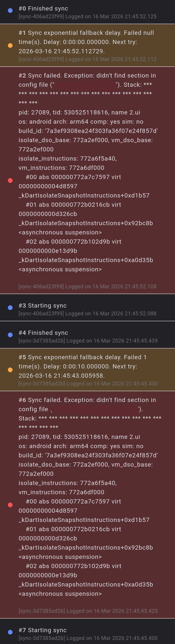Screen dimensions: 175x644
Task: Click the blue dot beside #4 Finished sync
Action: tap(10, 335)
